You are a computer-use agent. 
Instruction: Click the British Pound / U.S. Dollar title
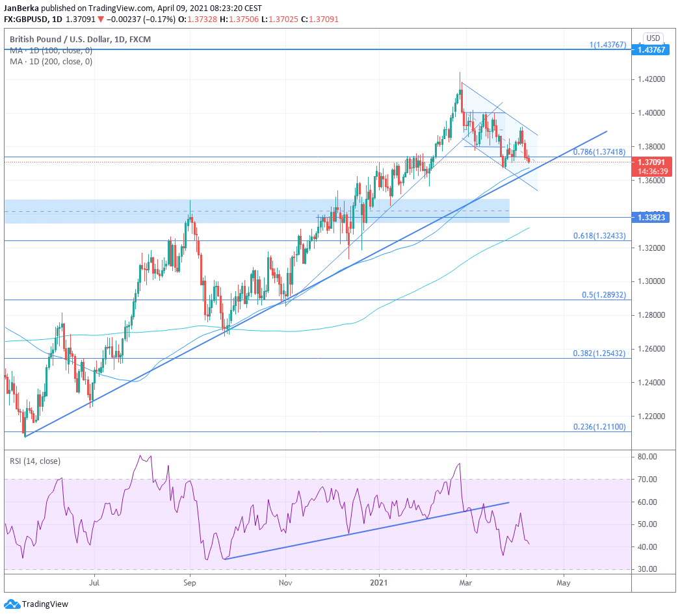coord(80,40)
